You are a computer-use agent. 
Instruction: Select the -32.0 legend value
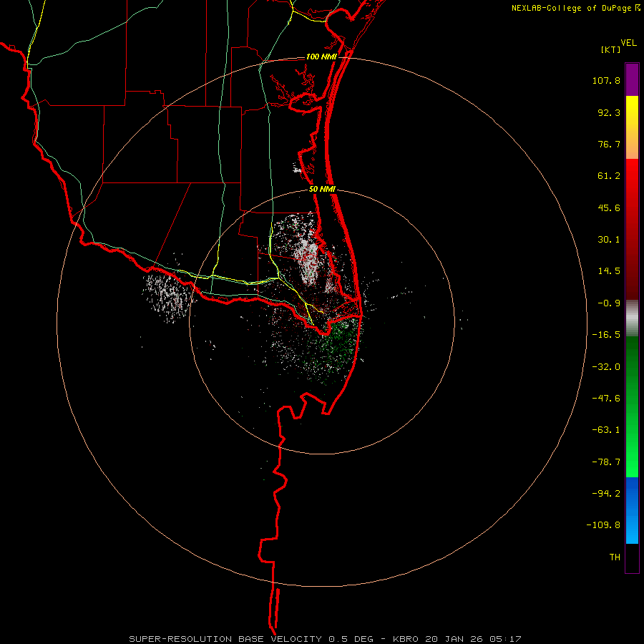click(606, 367)
